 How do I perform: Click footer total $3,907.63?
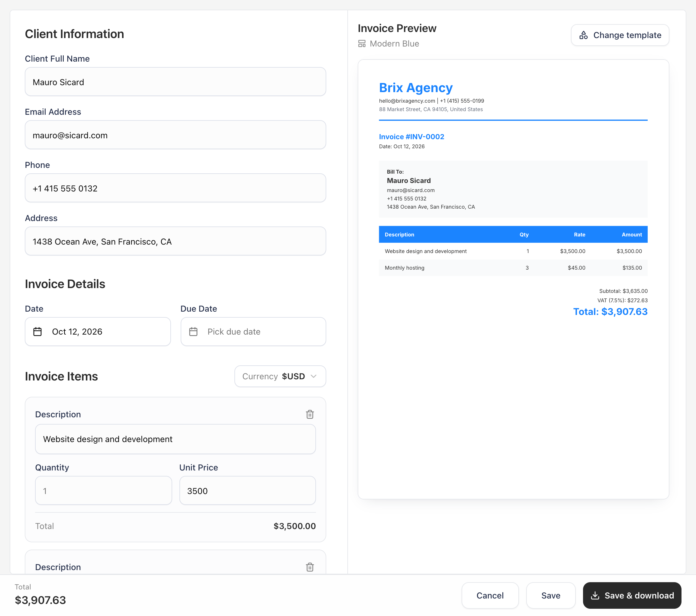(40, 600)
